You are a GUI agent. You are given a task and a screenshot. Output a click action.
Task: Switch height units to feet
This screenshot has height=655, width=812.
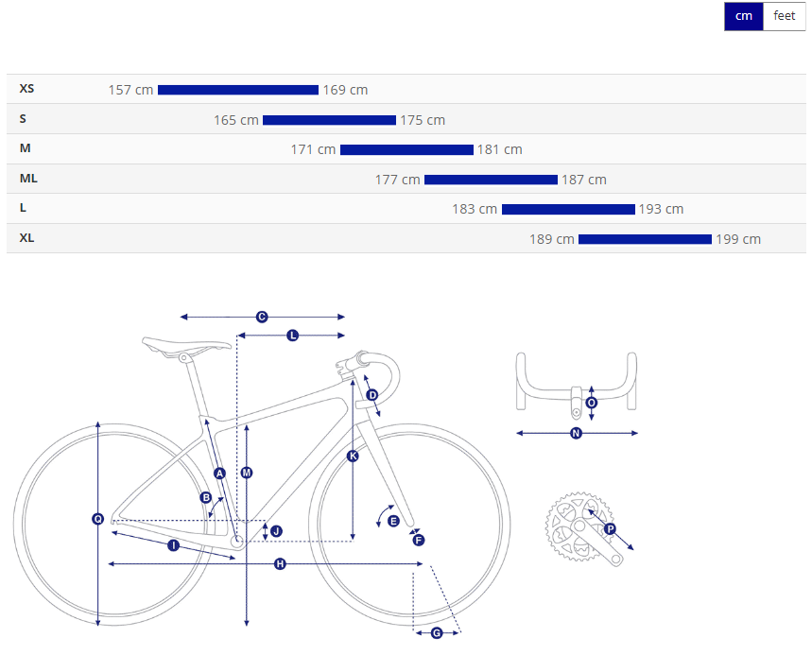(x=784, y=16)
